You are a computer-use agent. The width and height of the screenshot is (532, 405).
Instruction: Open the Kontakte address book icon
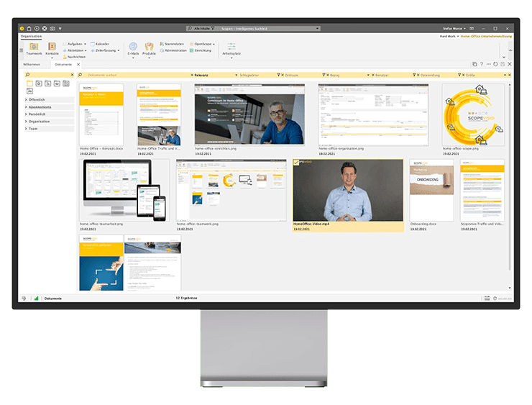coord(52,47)
